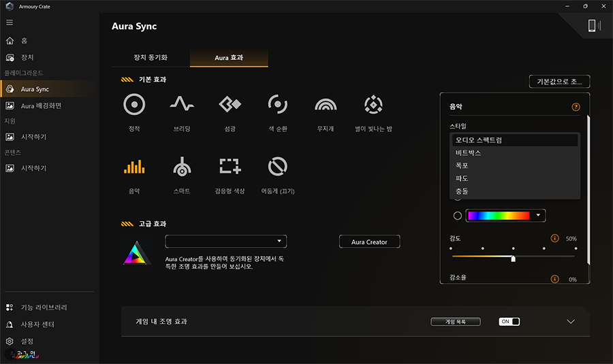Click the 게임 목록 game list button
Image resolution: width=613 pixels, height=364 pixels.
pos(456,322)
